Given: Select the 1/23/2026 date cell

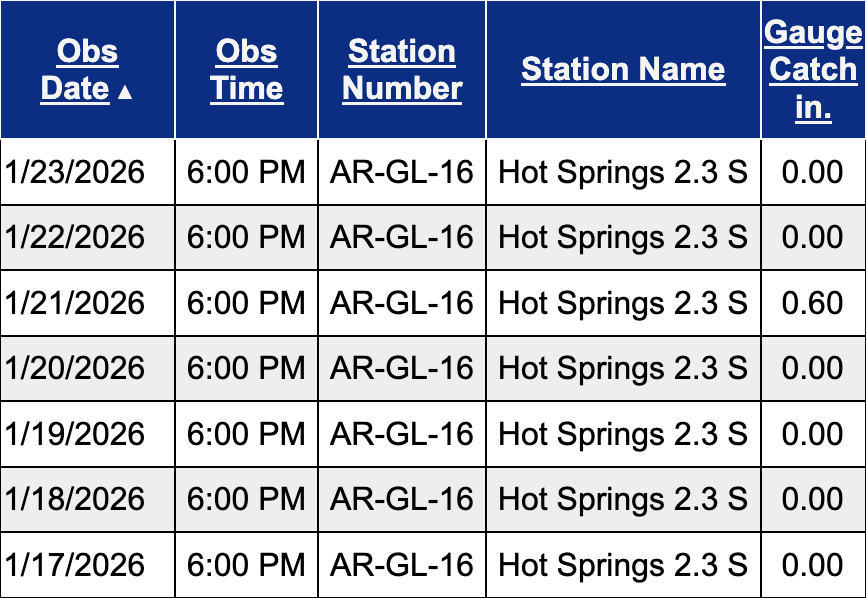Looking at the screenshot, I should pos(75,172).
